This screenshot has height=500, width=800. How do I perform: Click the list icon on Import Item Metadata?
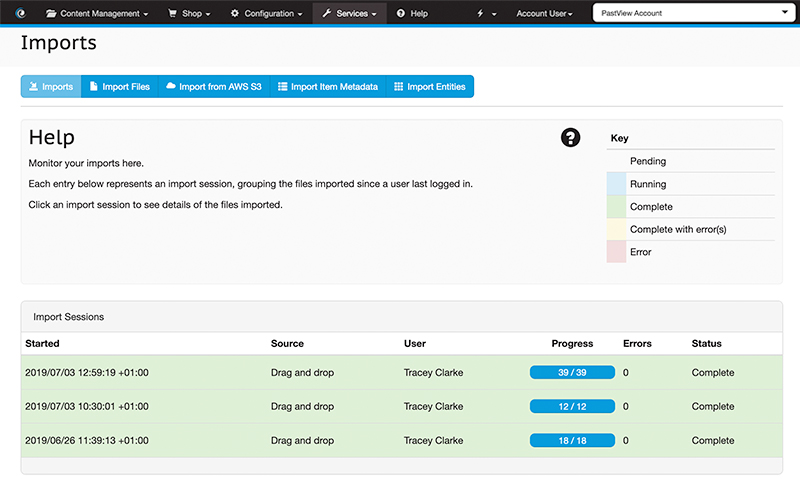(282, 86)
